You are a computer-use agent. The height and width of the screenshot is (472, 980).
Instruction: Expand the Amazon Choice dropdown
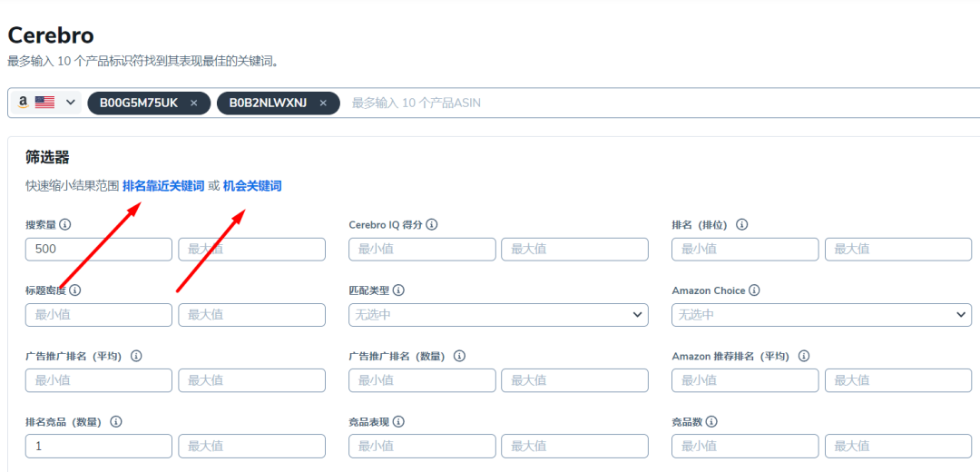click(x=821, y=315)
